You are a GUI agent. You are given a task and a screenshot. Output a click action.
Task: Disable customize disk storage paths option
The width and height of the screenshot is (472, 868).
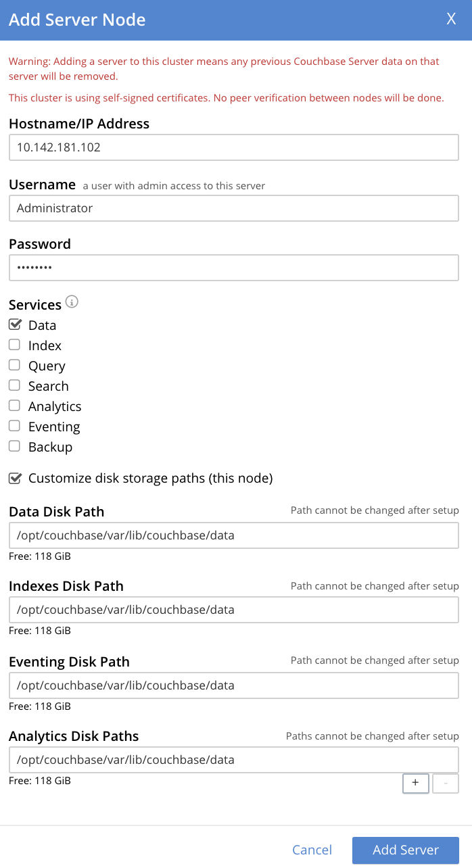point(14,478)
